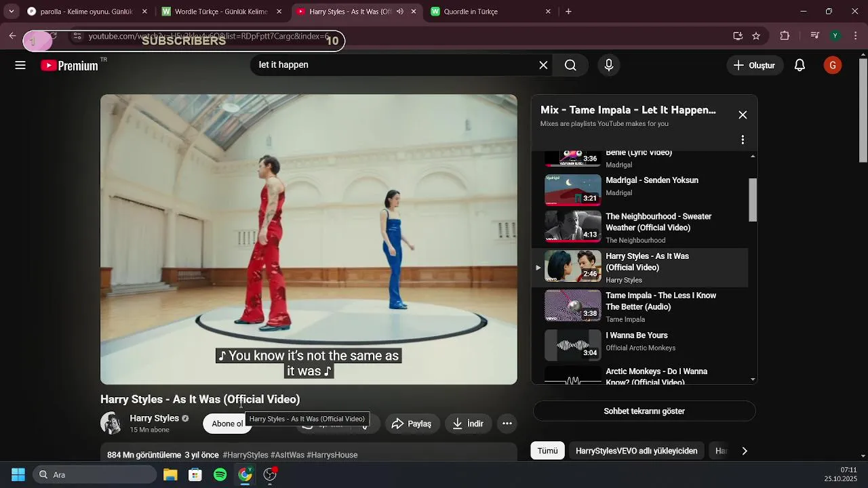Open the video's more actions ellipsis
This screenshot has height=488, width=868.
click(x=507, y=424)
